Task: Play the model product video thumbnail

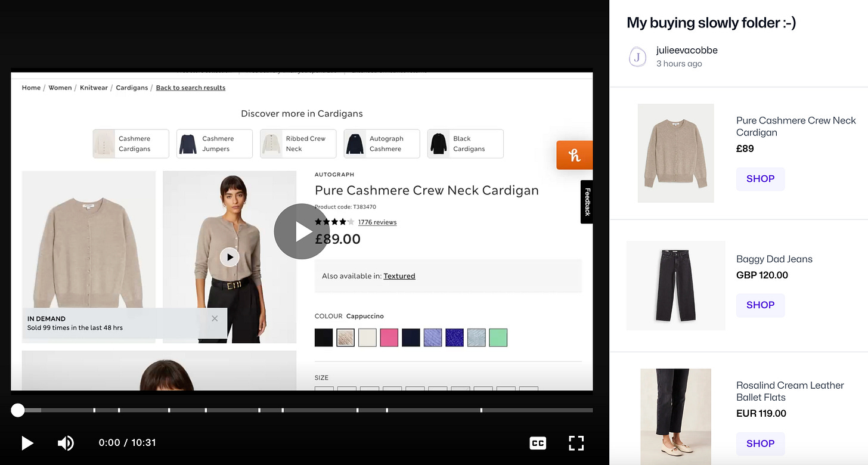Action: [x=230, y=257]
